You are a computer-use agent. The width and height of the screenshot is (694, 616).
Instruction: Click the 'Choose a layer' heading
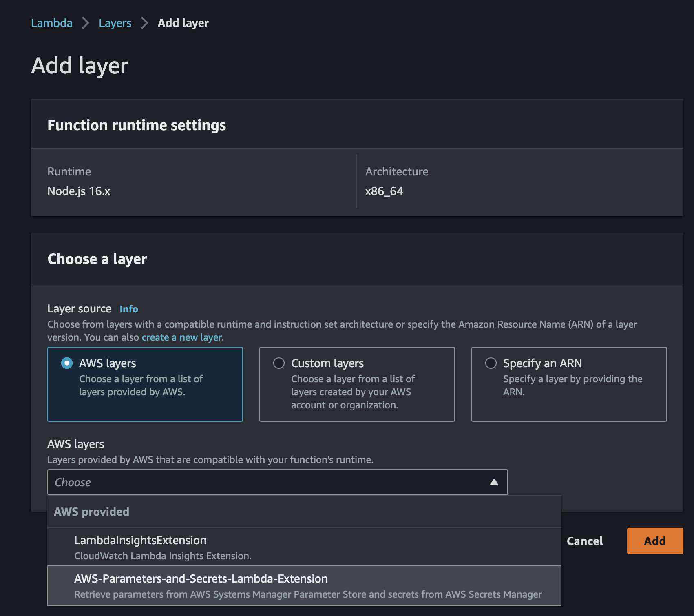click(97, 259)
